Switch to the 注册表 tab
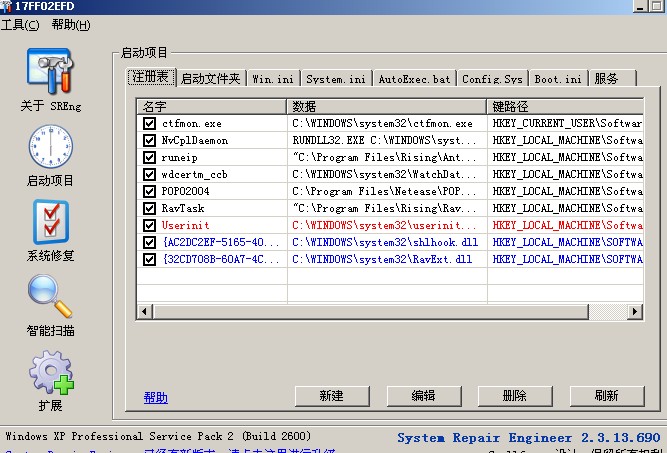This screenshot has height=453, width=667. pos(151,77)
